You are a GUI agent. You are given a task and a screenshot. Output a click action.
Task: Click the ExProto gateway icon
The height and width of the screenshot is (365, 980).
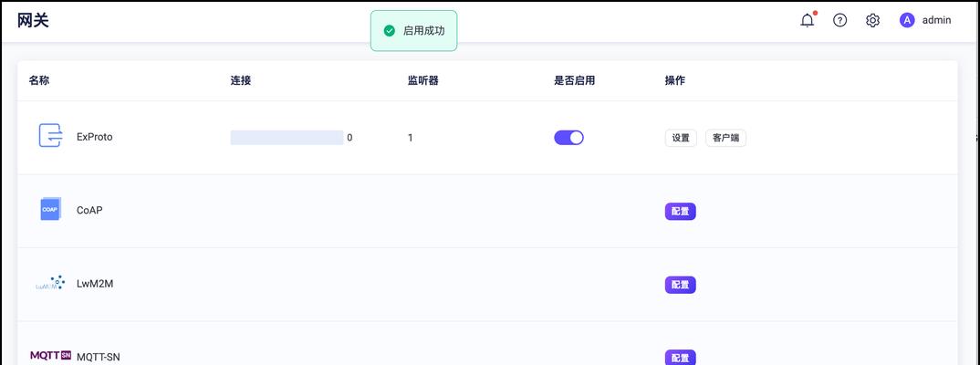pyautogui.click(x=50, y=136)
